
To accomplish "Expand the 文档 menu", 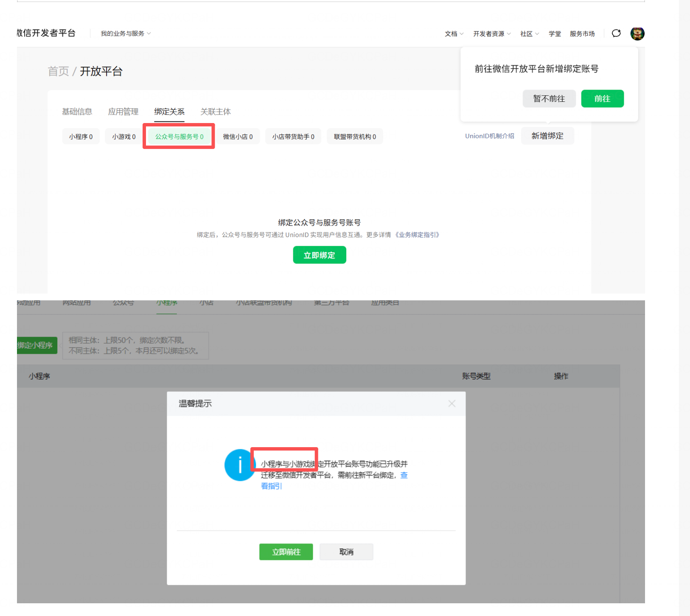I will [454, 34].
